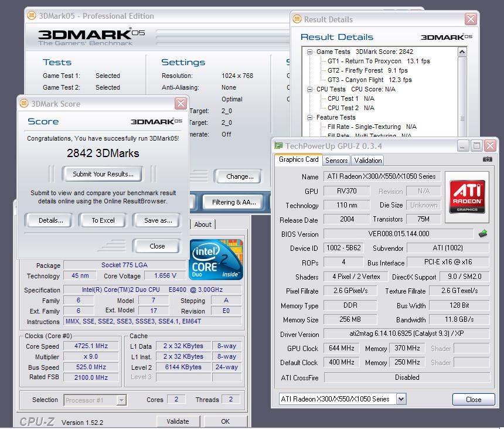504x429 pixels.
Task: Click the Core Voltage 1.656 V value
Action: pos(165,275)
